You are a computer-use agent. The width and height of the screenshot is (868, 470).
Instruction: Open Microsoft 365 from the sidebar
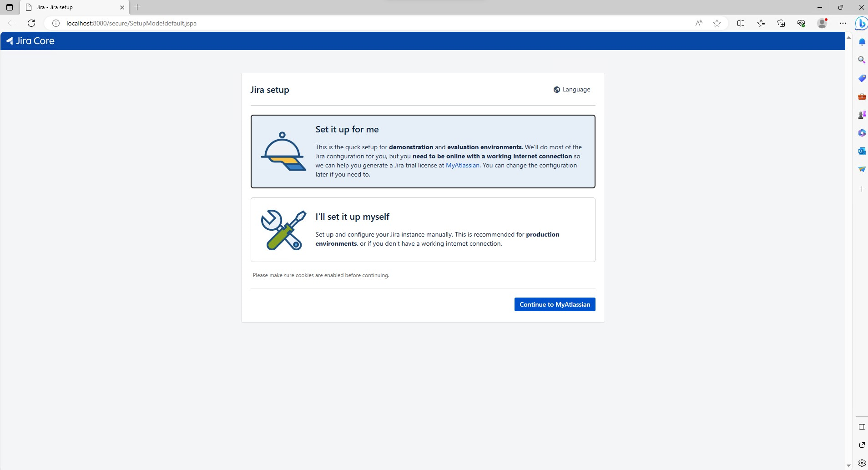pyautogui.click(x=862, y=132)
